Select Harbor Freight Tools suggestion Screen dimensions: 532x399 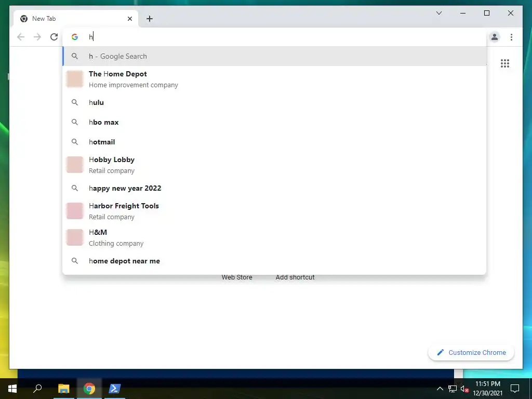(x=274, y=211)
